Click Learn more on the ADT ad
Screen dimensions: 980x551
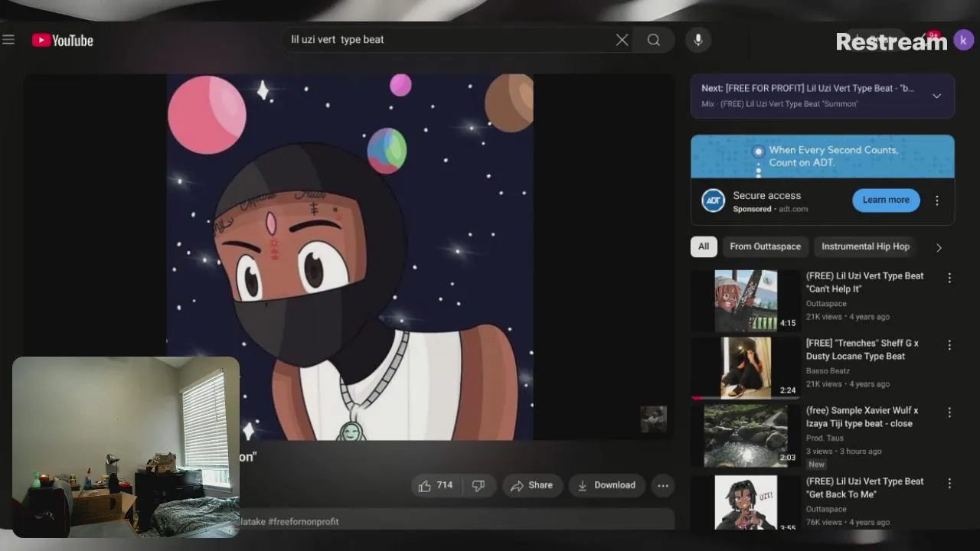tap(886, 200)
